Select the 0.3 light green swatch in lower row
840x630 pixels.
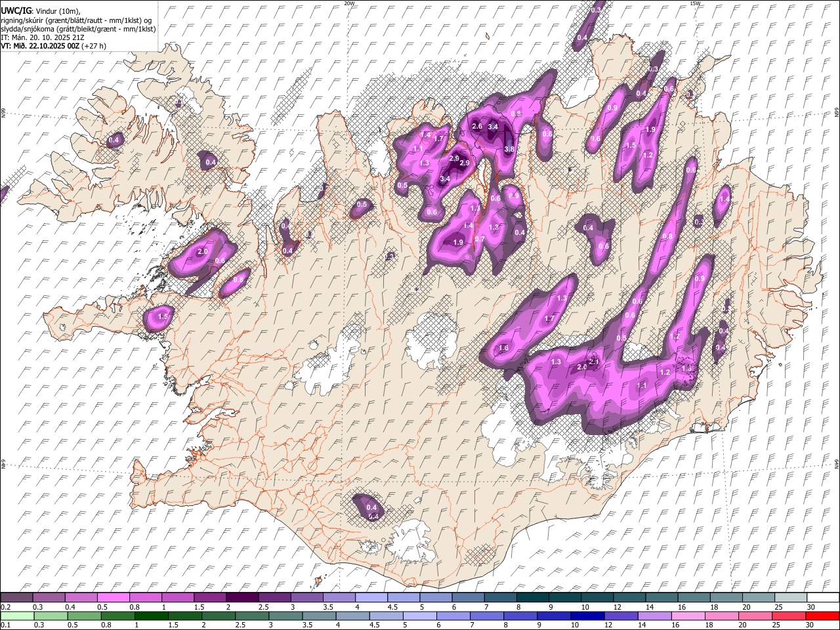tap(51, 616)
